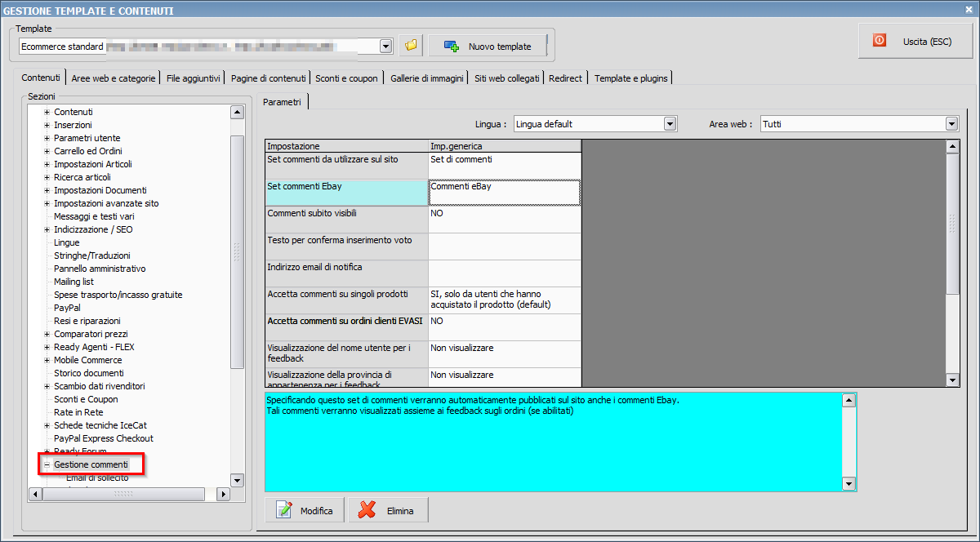The image size is (980, 542).
Task: Click the red X icon on the Elimina button
Action: pos(367,510)
